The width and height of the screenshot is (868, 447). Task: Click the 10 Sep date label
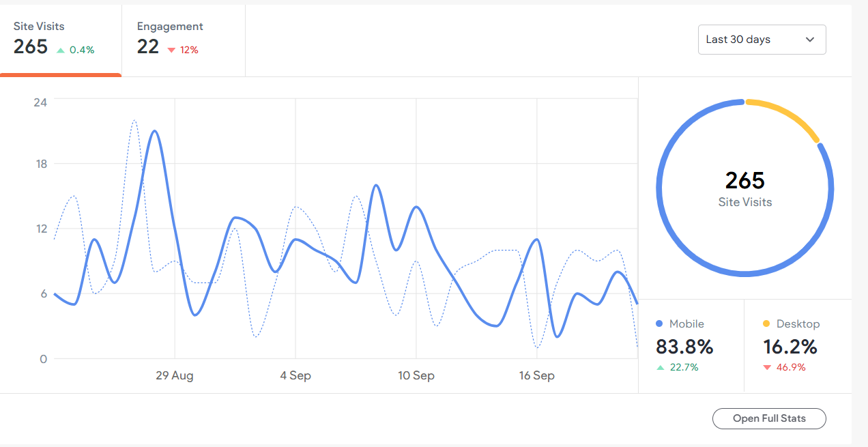pyautogui.click(x=416, y=375)
